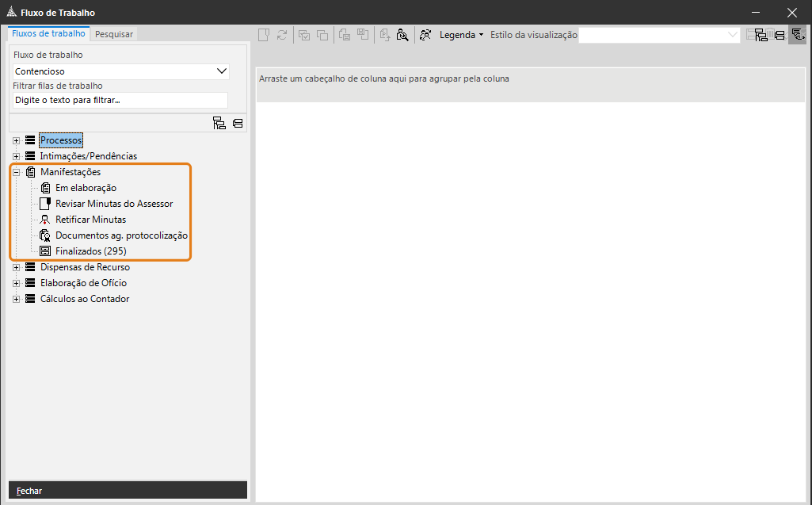Click the expand-all tree icon in left panel
812x505 pixels.
(x=219, y=123)
